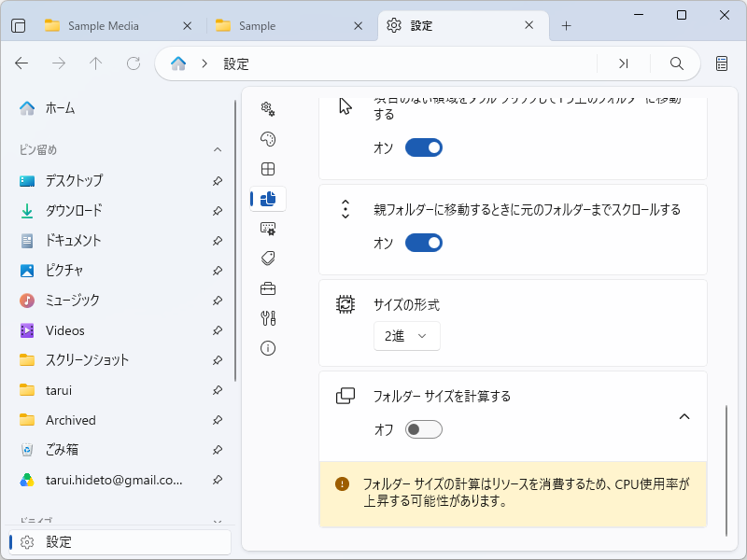This screenshot has height=560, width=747.
Task: Open ホーム in the sidebar
Action: tap(120, 108)
